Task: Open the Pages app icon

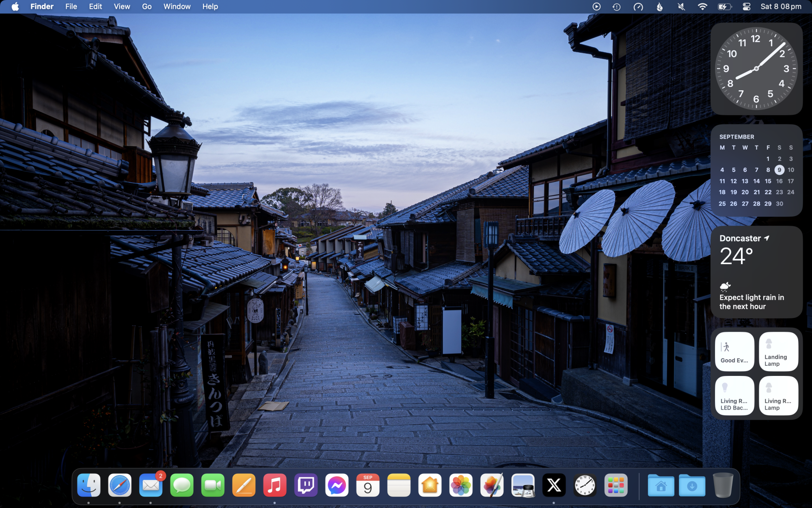Action: point(244,485)
